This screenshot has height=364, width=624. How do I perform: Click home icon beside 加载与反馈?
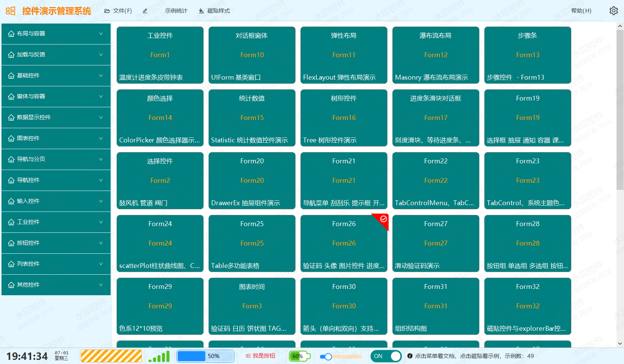tap(11, 55)
